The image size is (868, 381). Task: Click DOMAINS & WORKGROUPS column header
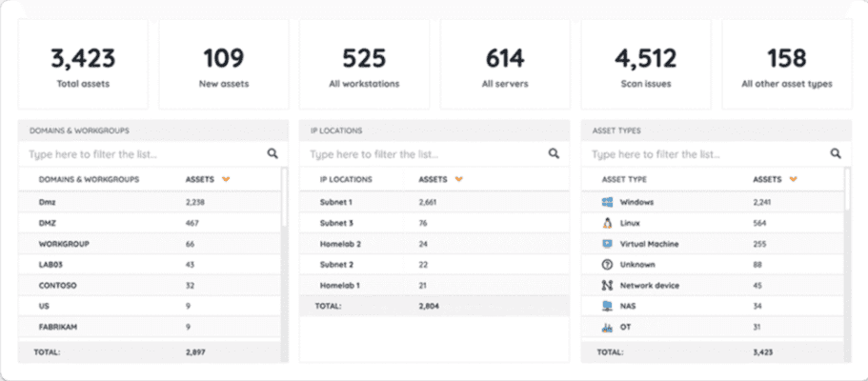coord(89,179)
